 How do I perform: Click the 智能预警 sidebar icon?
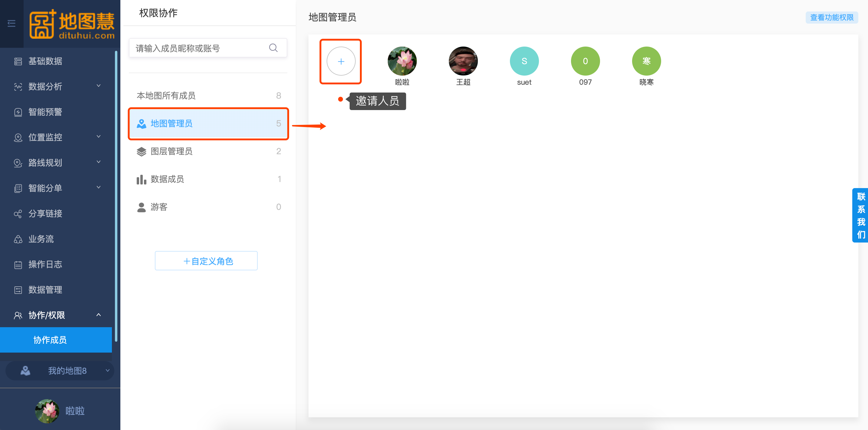tap(18, 112)
